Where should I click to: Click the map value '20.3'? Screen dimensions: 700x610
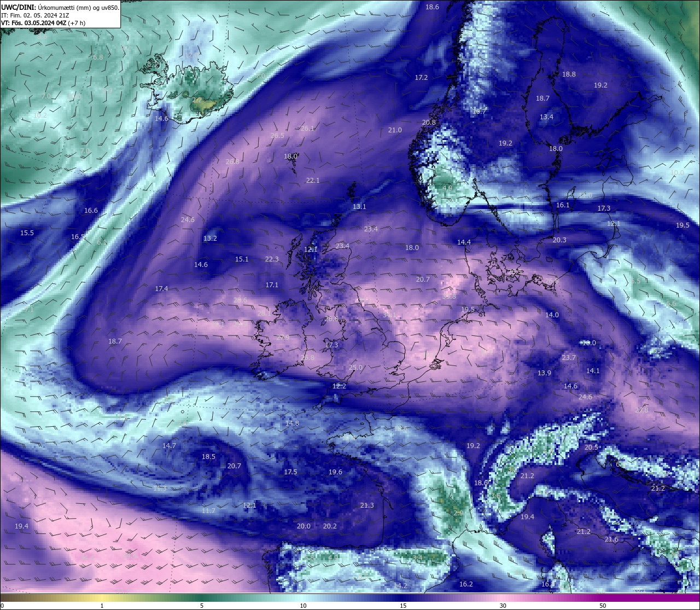click(559, 240)
